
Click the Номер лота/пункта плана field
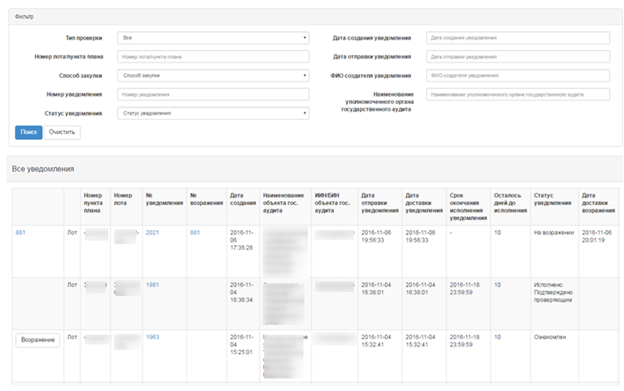click(213, 56)
